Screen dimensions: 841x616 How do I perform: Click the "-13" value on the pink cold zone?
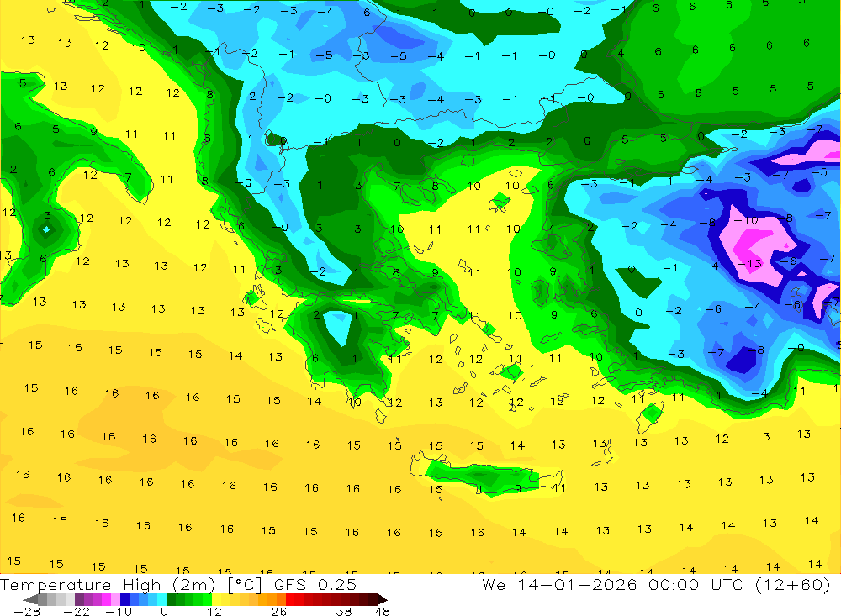748,263
